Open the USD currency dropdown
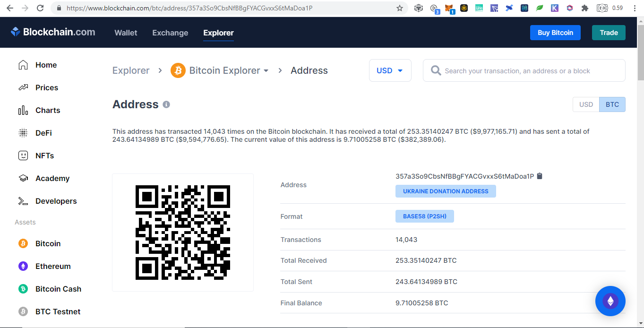This screenshot has height=328, width=644. 390,70
